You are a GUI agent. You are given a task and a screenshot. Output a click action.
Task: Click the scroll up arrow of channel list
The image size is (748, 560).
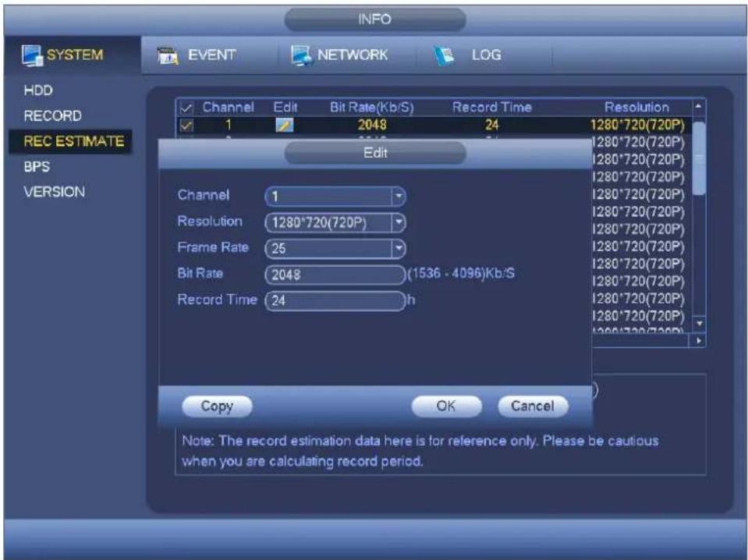tap(698, 106)
